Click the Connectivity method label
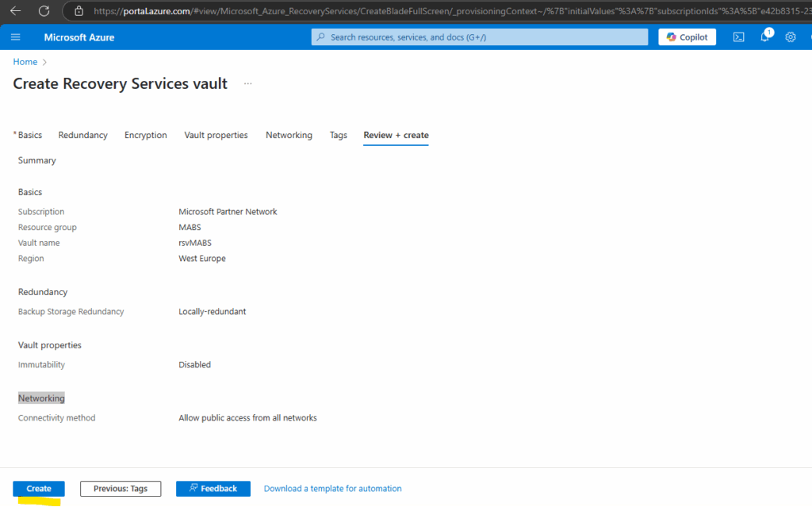 tap(56, 418)
